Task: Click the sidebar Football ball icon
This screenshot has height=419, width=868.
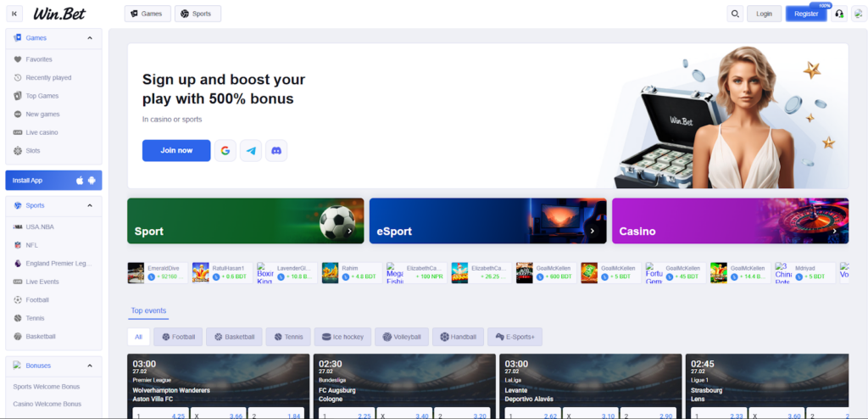Action: [x=17, y=300]
